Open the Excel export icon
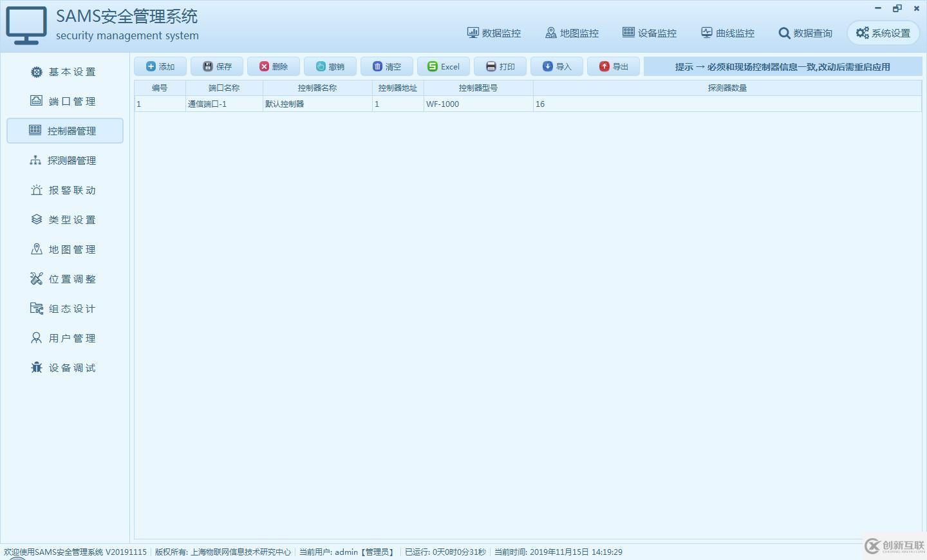The width and height of the screenshot is (927, 560). (x=443, y=66)
